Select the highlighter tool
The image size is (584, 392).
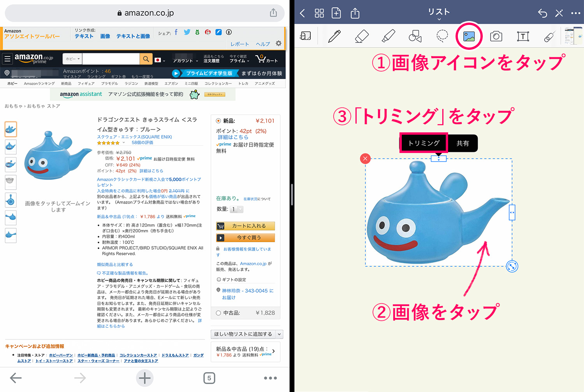tap(388, 36)
